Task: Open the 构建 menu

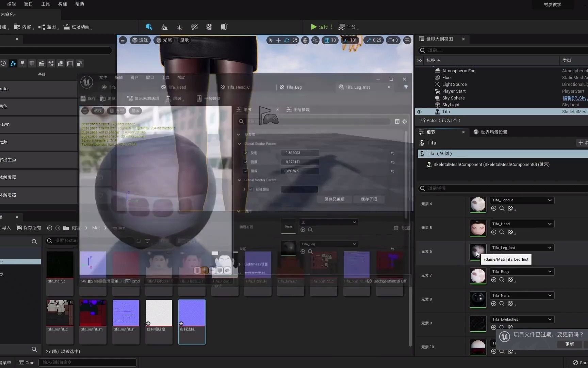Action: click(63, 4)
